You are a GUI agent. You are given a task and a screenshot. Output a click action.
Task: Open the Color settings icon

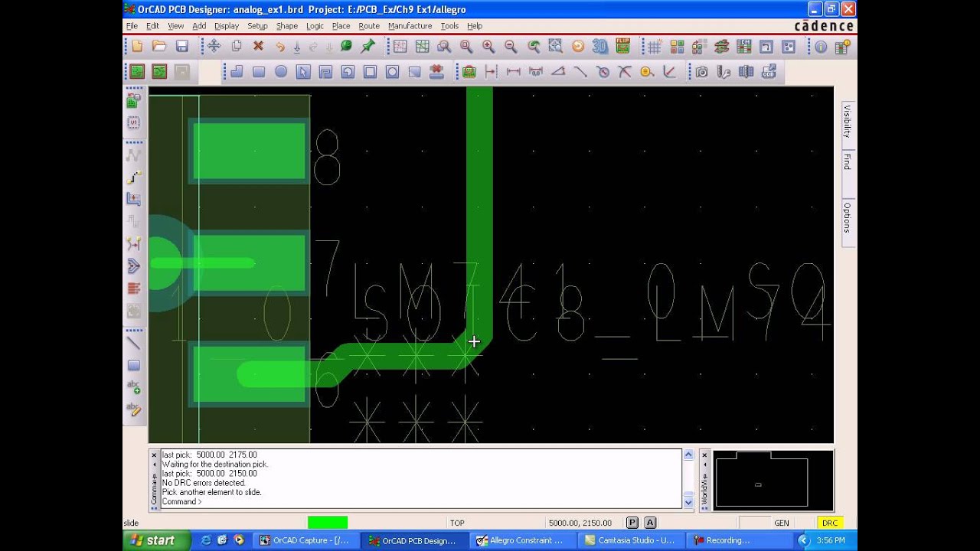tap(677, 47)
